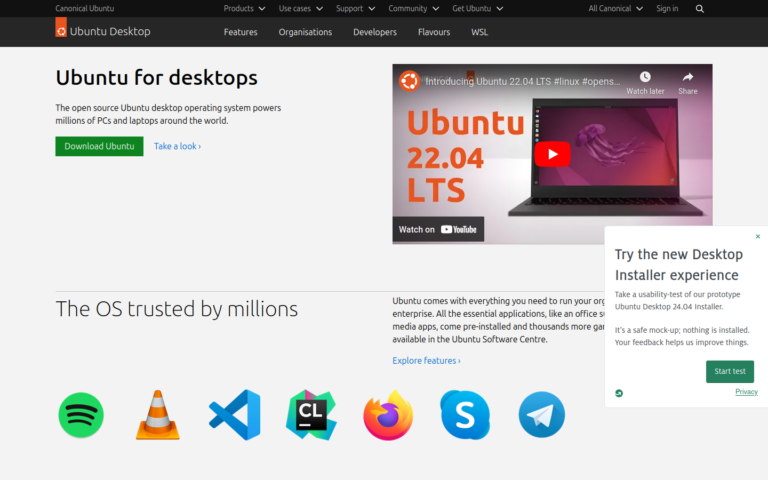
Task: Click the Sign in link
Action: pos(667,8)
